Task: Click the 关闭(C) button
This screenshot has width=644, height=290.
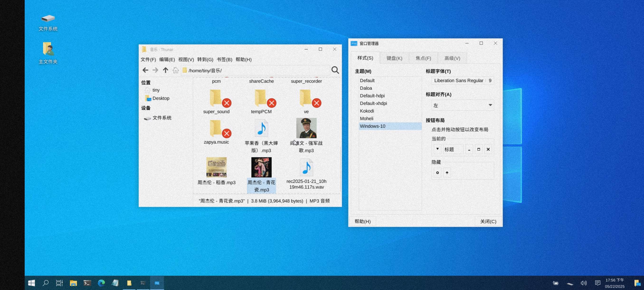Action: click(488, 222)
